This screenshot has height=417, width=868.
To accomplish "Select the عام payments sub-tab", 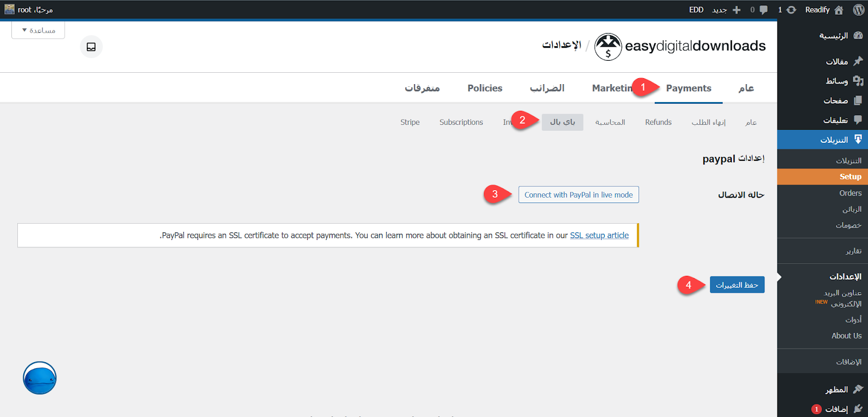I will pyautogui.click(x=751, y=122).
